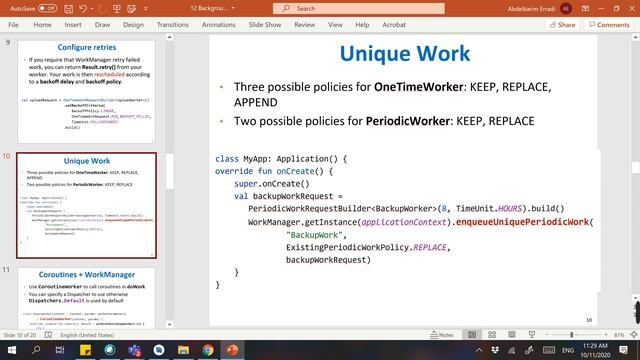640x360 pixels.
Task: Open Windows taskbar search
Action: pyautogui.click(x=36, y=350)
